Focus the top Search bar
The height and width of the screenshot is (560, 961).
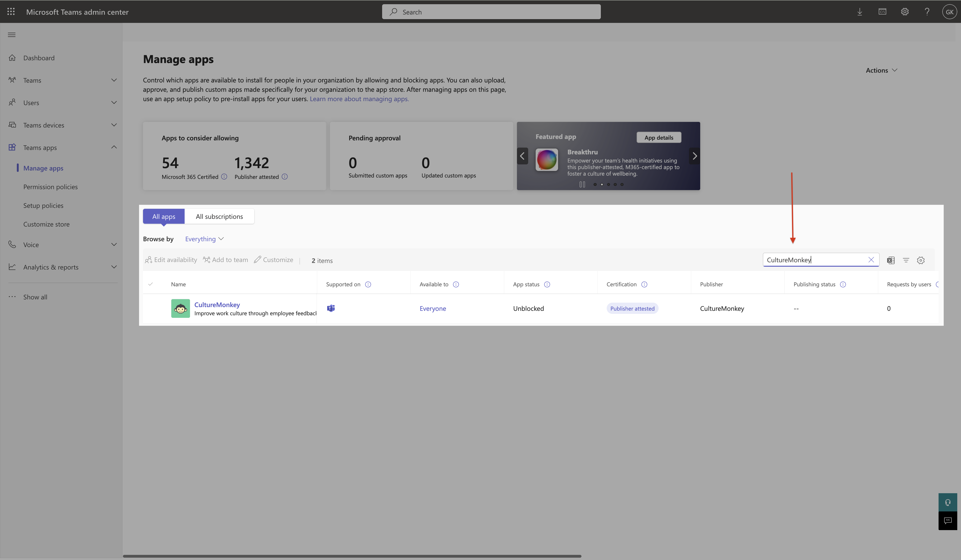coord(491,12)
